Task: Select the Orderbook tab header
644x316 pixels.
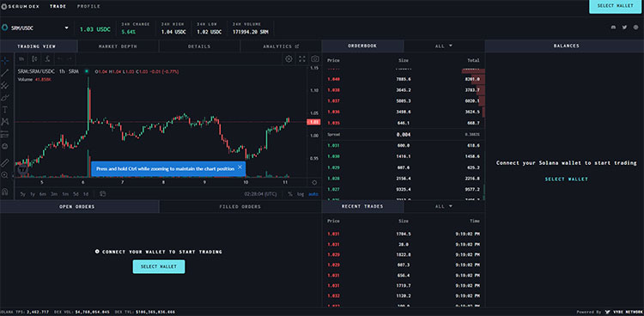Action: (x=362, y=46)
